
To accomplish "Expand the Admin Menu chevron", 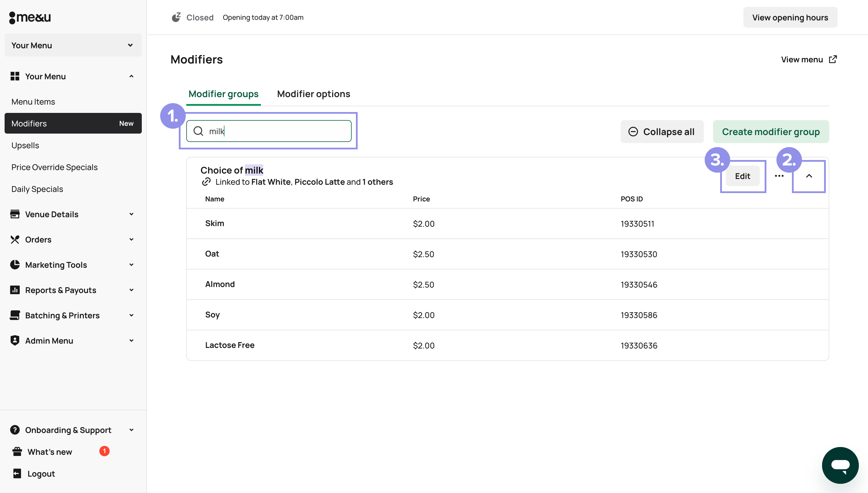I will click(x=131, y=340).
